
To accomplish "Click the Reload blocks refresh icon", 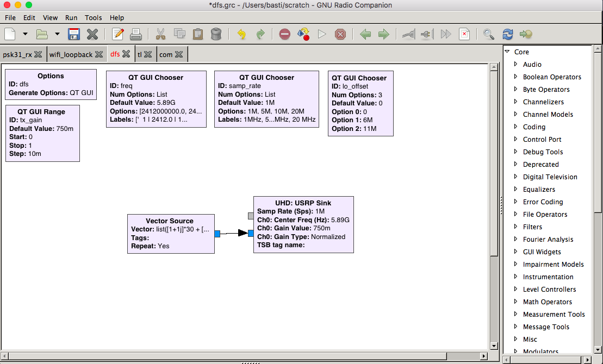I will coord(508,34).
